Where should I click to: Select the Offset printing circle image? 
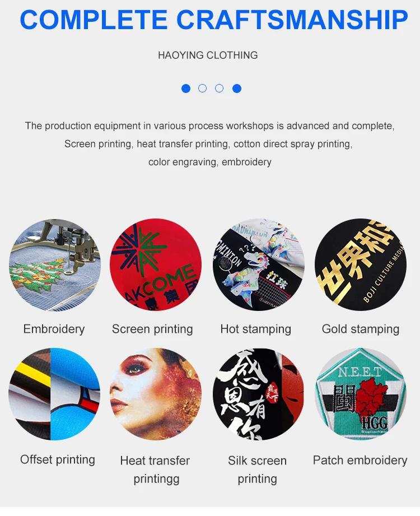point(54,394)
